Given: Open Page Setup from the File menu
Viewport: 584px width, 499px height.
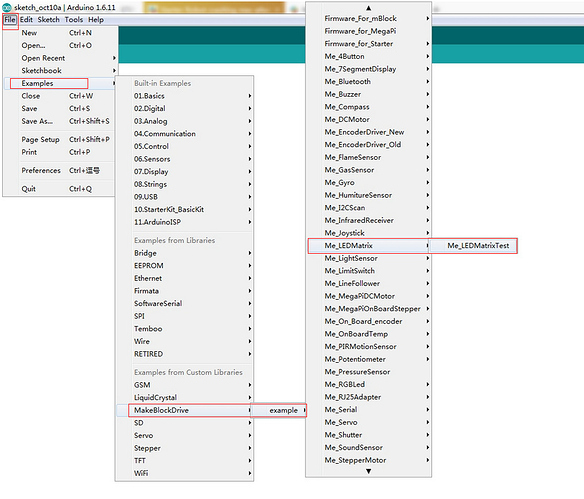Looking at the screenshot, I should pyautogui.click(x=60, y=140).
